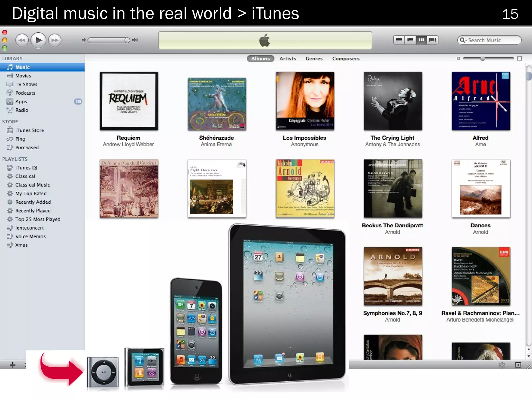Image resolution: width=532 pixels, height=399 pixels.
Task: Click the Search Music field
Action: pos(489,40)
